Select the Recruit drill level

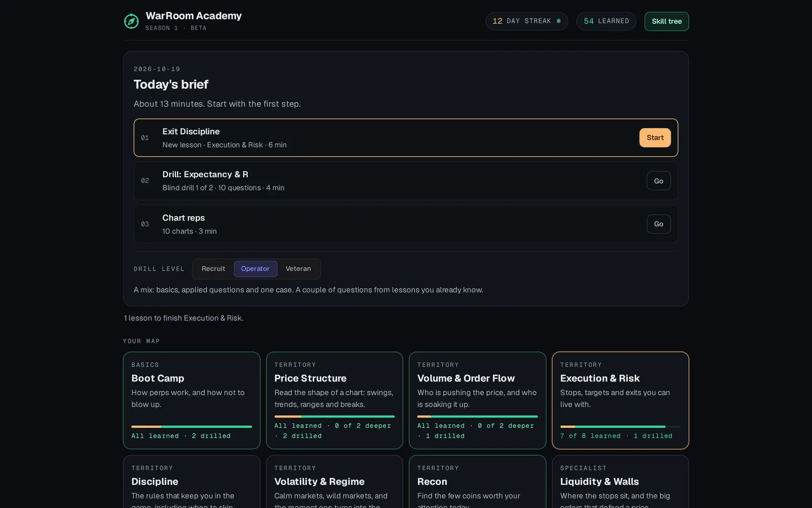(213, 269)
